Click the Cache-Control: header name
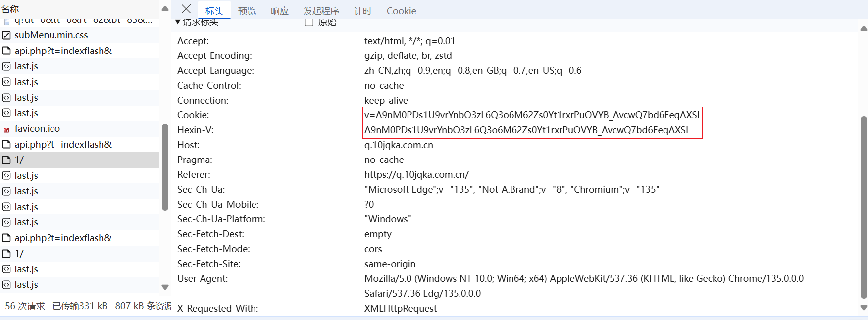The width and height of the screenshot is (868, 320). pos(209,85)
